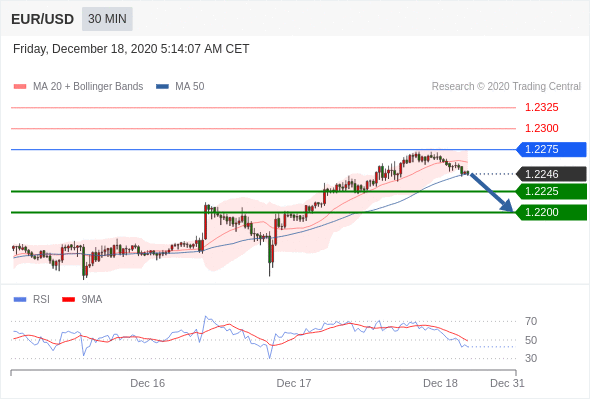Image resolution: width=590 pixels, height=400 pixels.
Task: Click the red 9MA legend swatch
Action: pyautogui.click(x=68, y=300)
